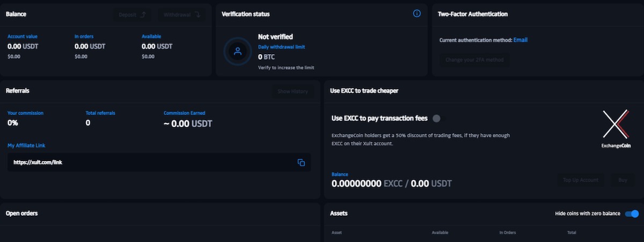
Task: Open the Email authentication method link
Action: 521,40
